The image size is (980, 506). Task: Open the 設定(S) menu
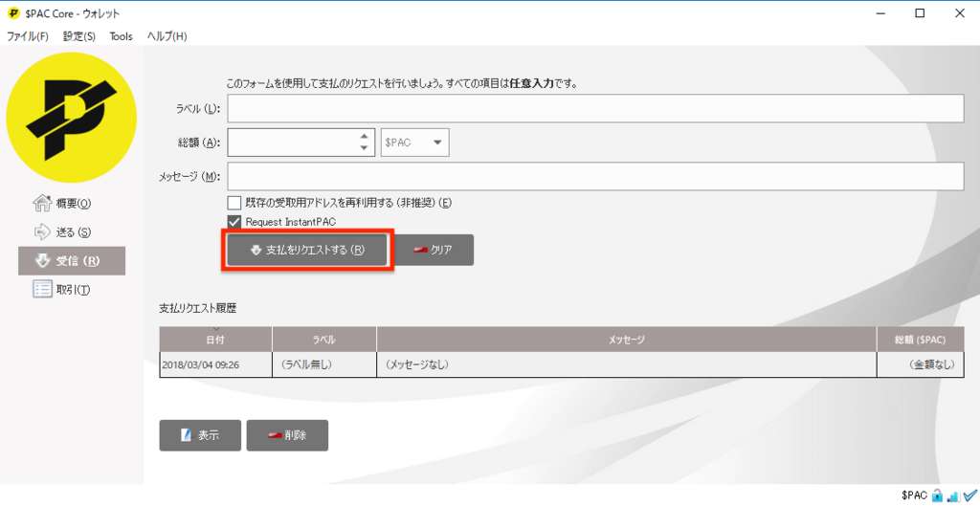click(x=79, y=36)
